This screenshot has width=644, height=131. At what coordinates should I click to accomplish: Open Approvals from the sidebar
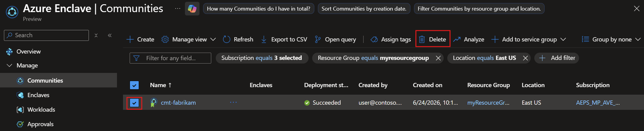pyautogui.click(x=40, y=124)
